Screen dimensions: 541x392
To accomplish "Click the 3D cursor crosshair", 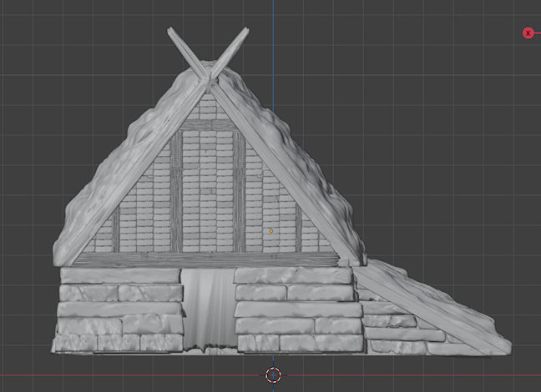I will (x=273, y=374).
